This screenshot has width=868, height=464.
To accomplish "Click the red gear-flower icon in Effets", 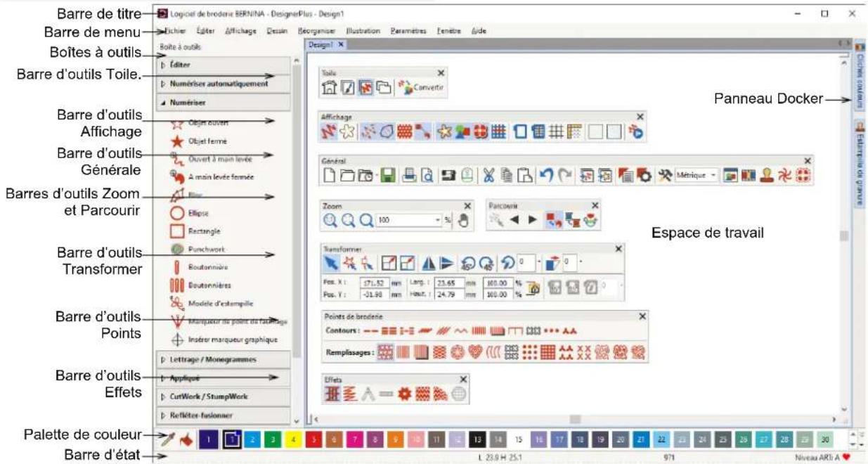I will pyautogui.click(x=406, y=395).
